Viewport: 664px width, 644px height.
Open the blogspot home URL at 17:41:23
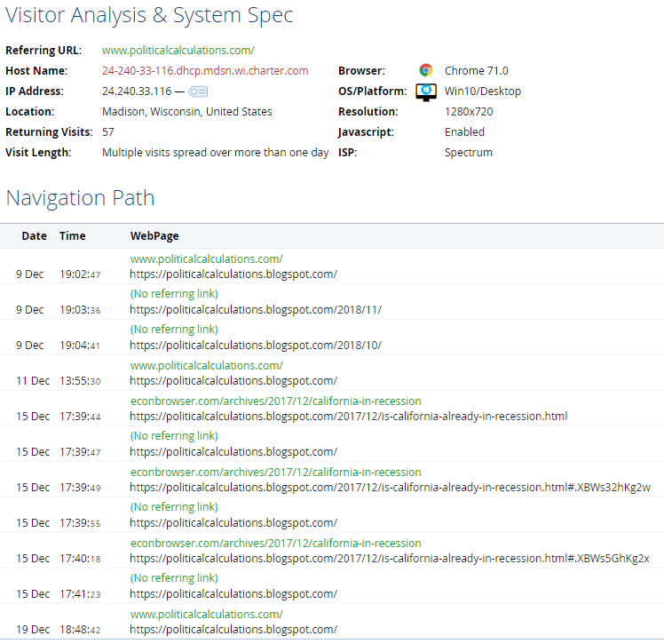[x=233, y=594]
